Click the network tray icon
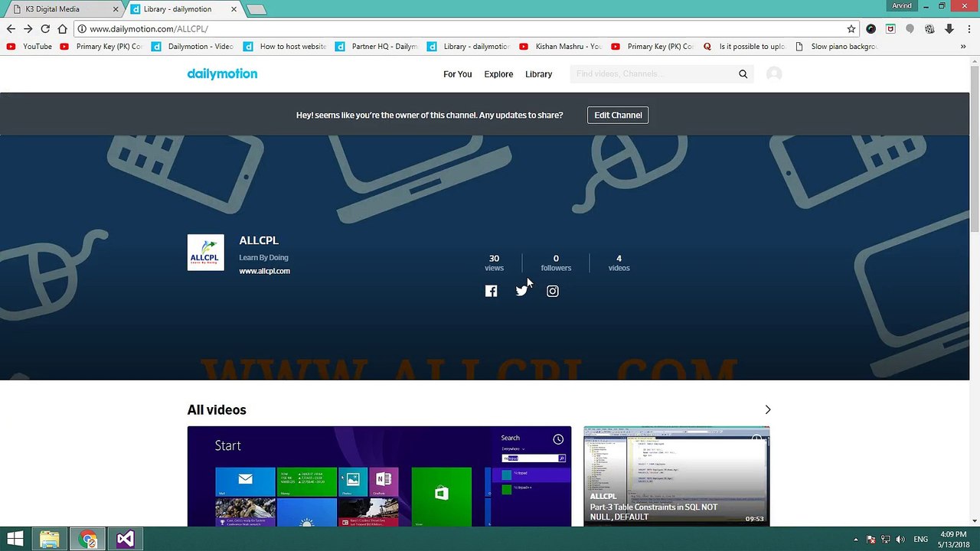 click(885, 540)
